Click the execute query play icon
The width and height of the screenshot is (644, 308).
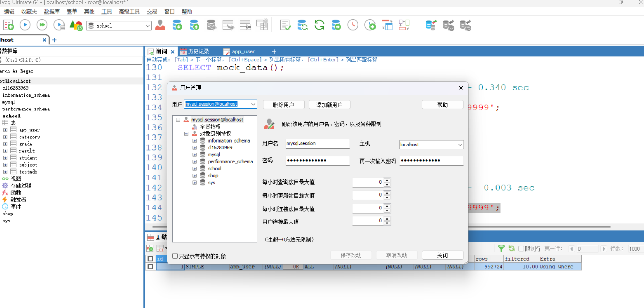25,25
